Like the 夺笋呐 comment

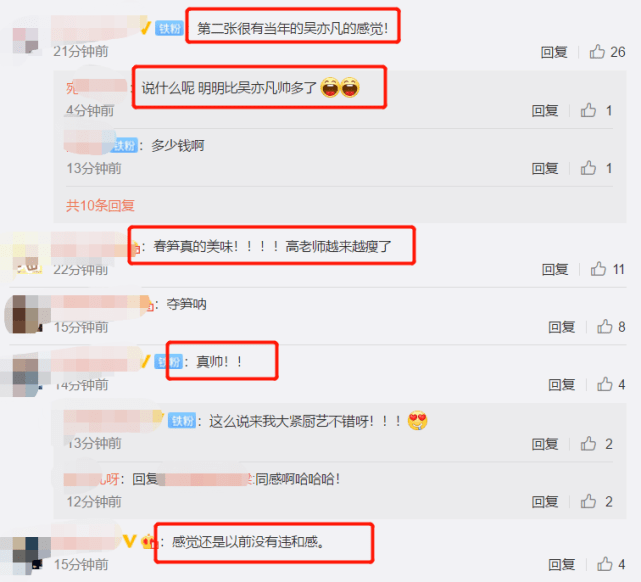click(x=605, y=327)
